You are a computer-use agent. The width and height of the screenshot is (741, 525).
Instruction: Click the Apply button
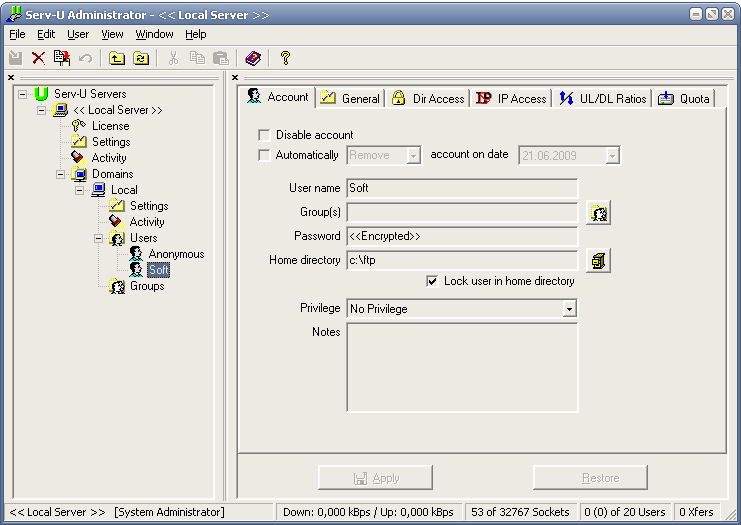point(375,478)
